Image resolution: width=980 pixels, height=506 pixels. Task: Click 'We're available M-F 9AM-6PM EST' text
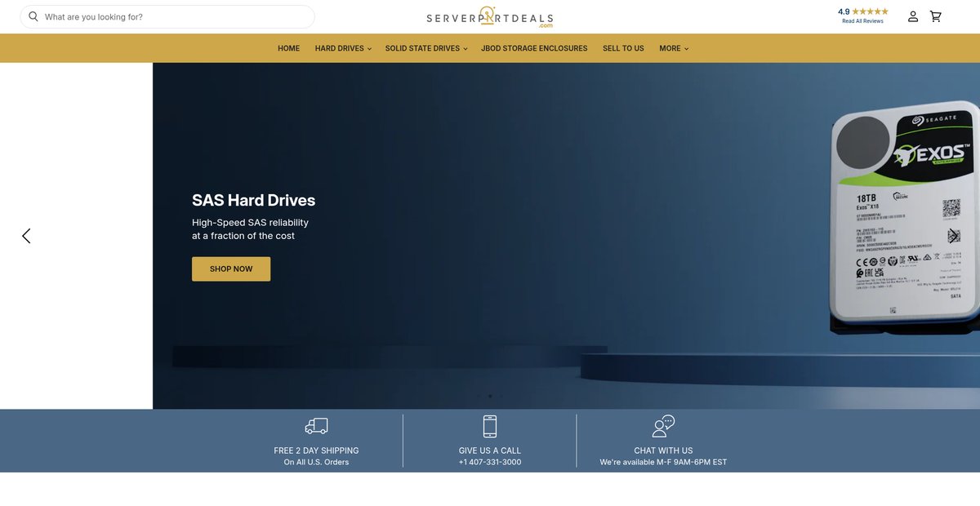coord(663,462)
